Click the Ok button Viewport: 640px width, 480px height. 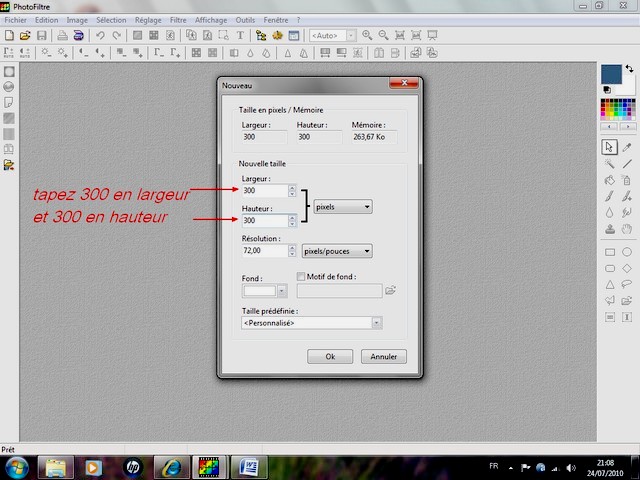coord(330,356)
